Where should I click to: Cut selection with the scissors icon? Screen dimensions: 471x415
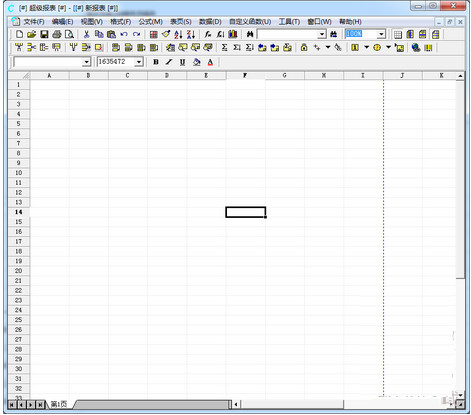[x=86, y=34]
